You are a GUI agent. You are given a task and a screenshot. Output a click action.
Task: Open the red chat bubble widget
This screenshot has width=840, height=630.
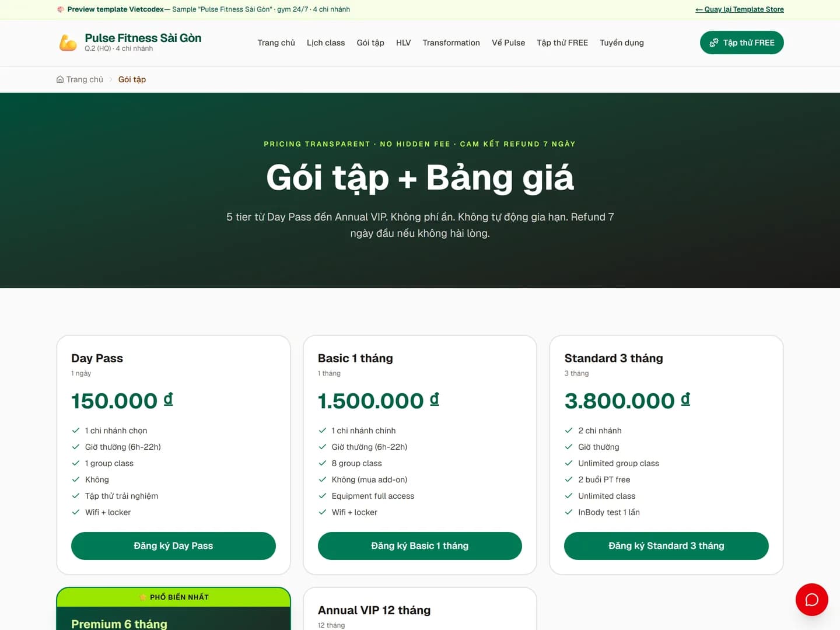coord(811,600)
